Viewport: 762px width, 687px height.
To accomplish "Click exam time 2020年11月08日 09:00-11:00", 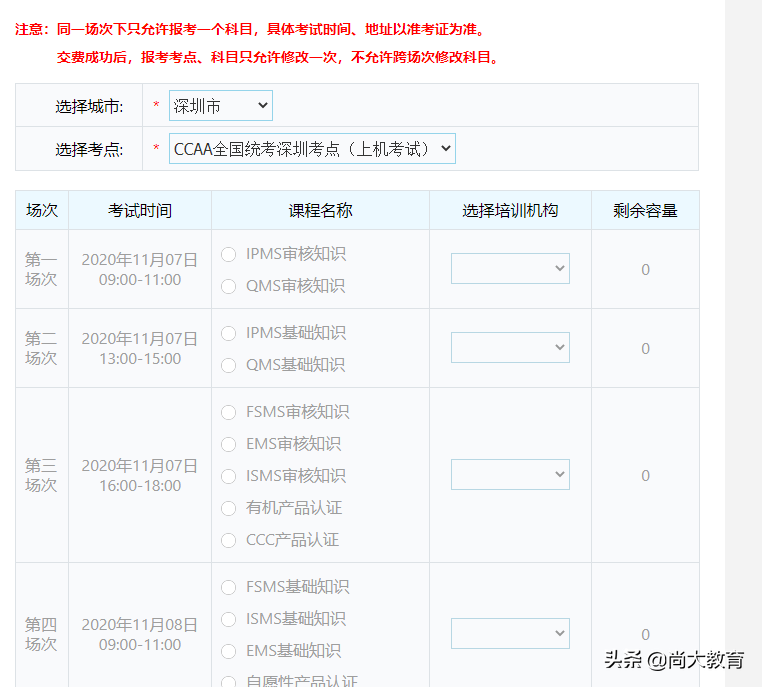I will tap(140, 634).
